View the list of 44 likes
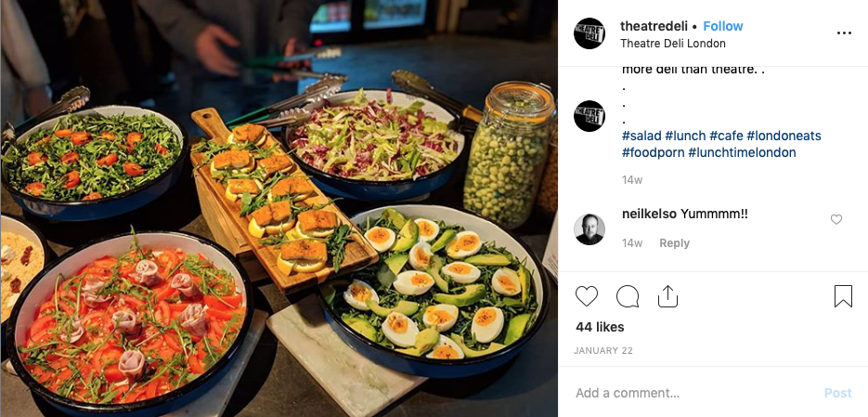Viewport: 868px width, 417px height. (x=600, y=327)
